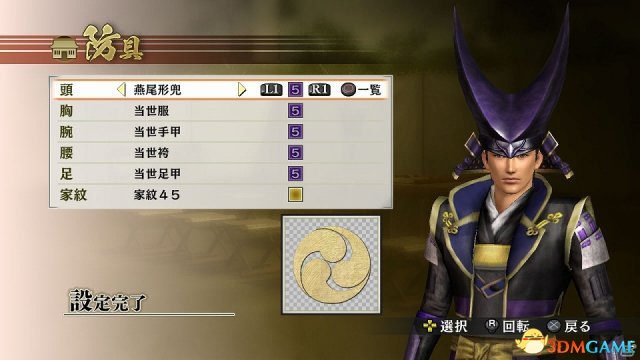Select the 胸 当世服 row
This screenshot has width=640, height=360.
(221, 111)
